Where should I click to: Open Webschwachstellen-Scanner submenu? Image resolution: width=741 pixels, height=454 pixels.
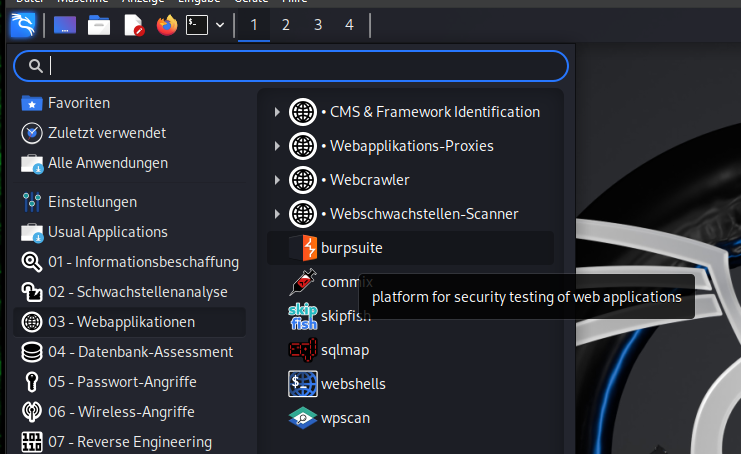click(410, 214)
